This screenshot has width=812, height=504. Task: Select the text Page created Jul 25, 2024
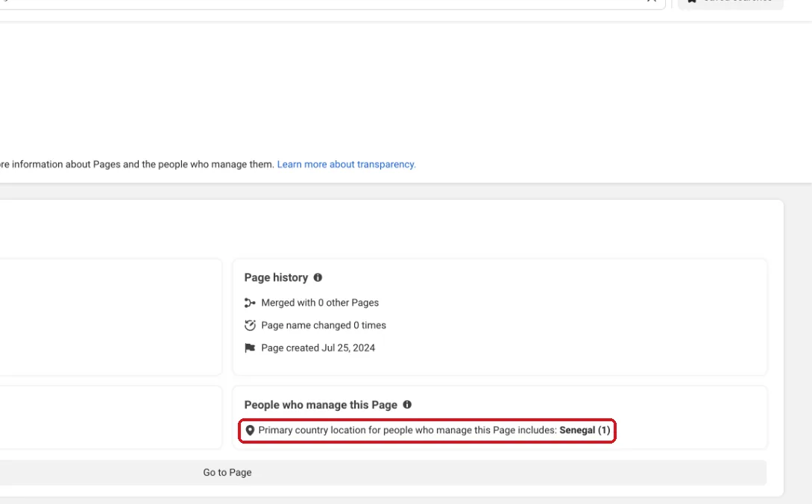coord(318,348)
